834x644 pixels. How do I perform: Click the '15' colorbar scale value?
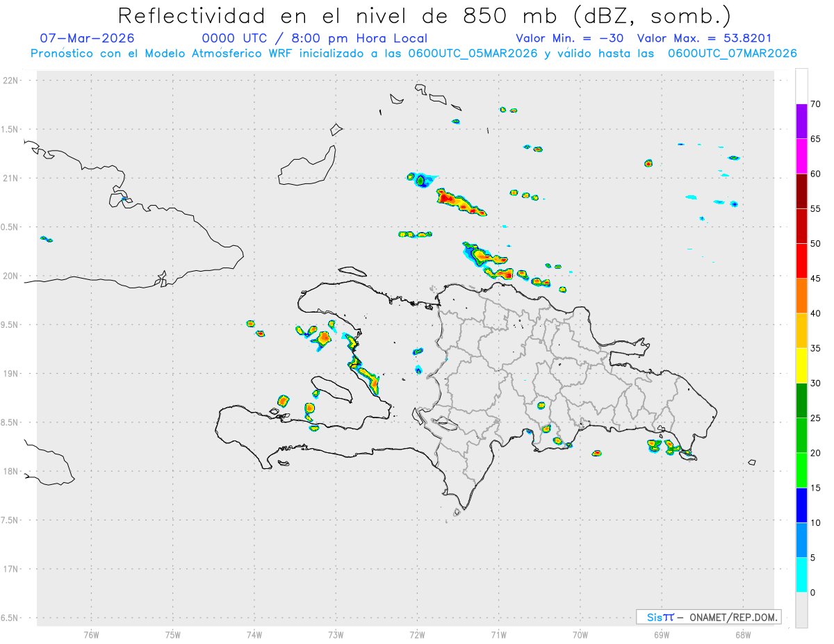click(x=815, y=488)
